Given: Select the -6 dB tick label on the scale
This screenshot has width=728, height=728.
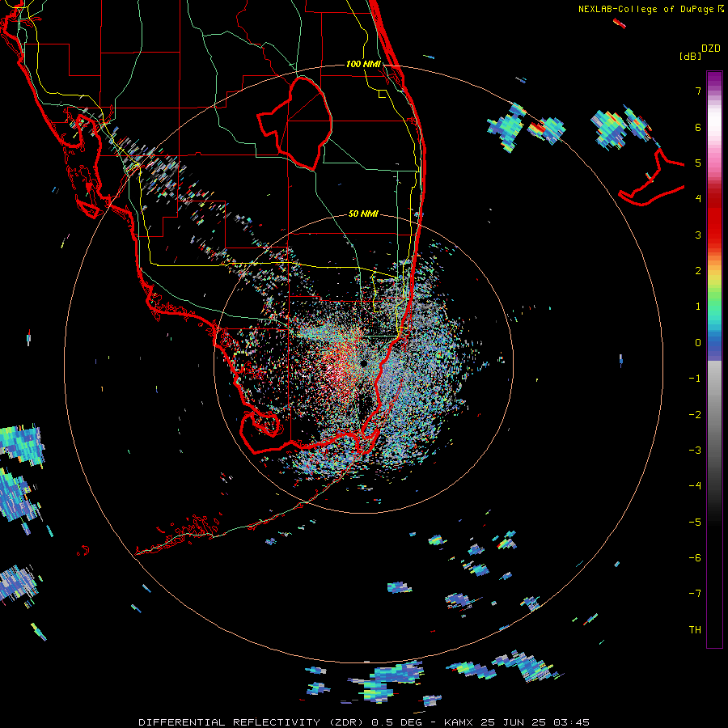Looking at the screenshot, I should [695, 558].
